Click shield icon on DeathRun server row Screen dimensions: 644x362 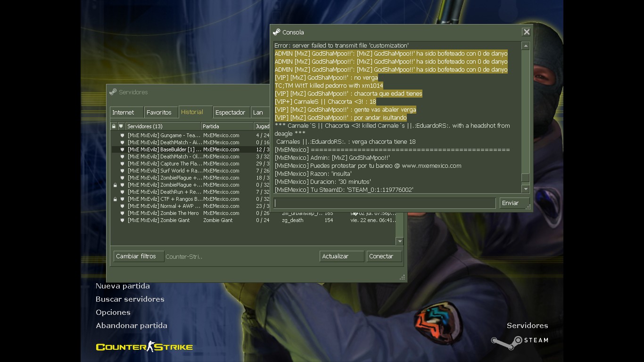[122, 192]
